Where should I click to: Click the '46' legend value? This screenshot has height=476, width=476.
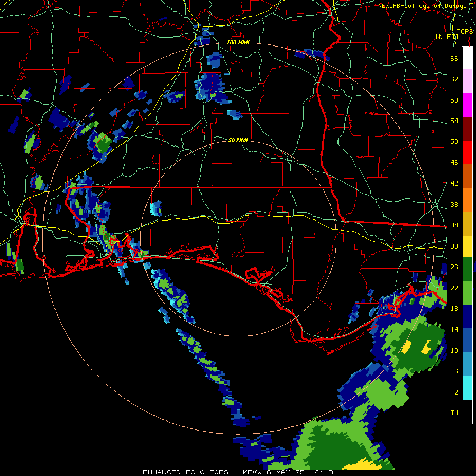point(454,163)
